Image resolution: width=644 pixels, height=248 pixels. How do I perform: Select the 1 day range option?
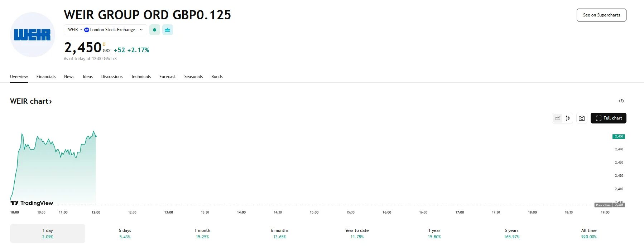tap(48, 233)
